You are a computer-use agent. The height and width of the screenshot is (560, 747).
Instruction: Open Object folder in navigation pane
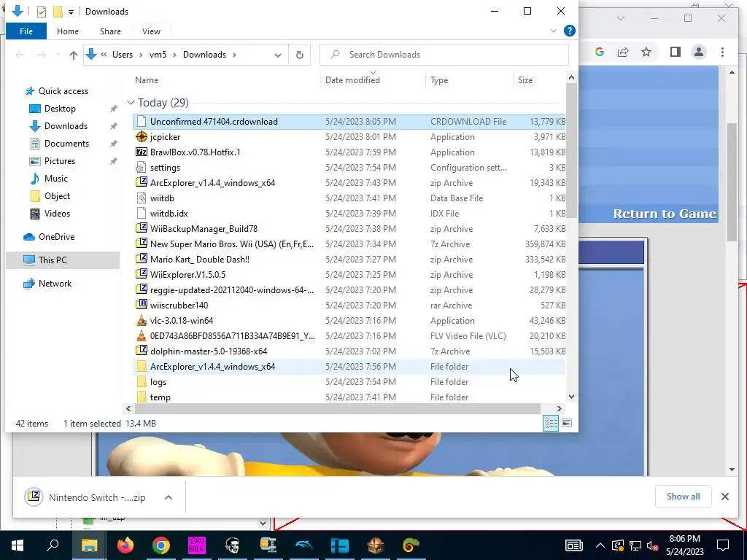(x=57, y=196)
